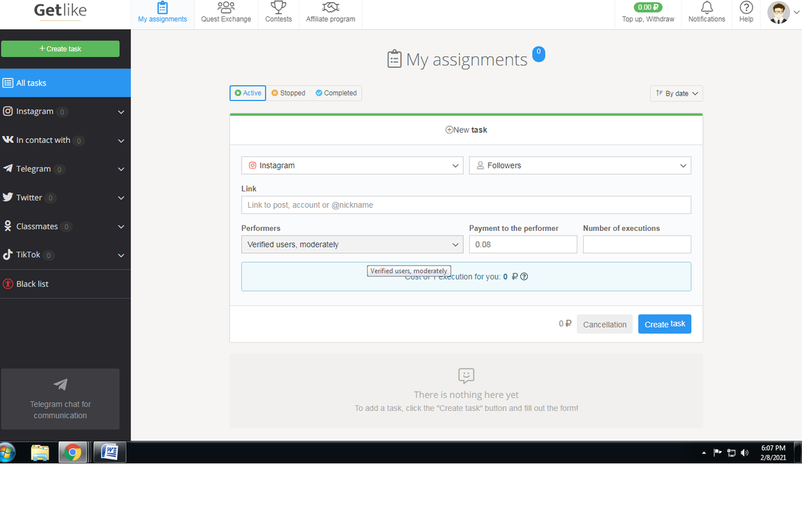Select All tasks in the sidebar
The image size is (812, 508).
(x=65, y=83)
